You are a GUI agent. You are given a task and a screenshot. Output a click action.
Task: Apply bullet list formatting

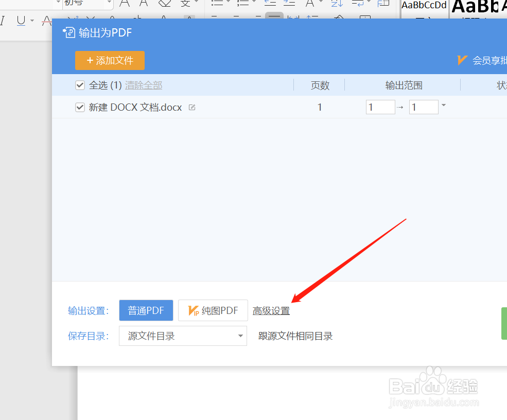pos(216,4)
